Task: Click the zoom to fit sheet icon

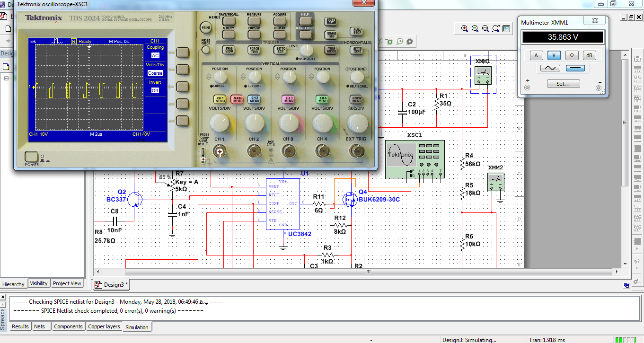Action: coord(496,29)
